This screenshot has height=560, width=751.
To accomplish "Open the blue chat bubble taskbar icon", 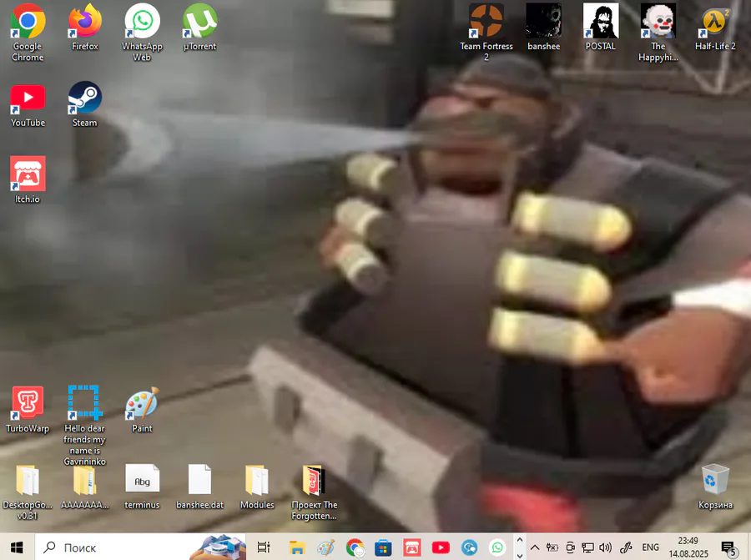I will (469, 547).
